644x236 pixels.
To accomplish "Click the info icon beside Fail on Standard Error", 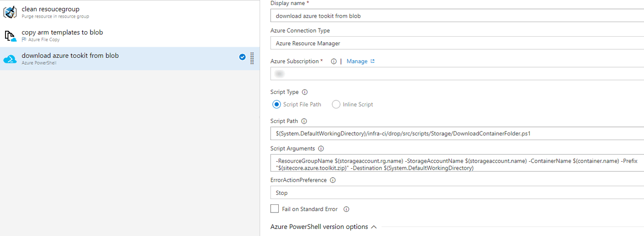I will (x=346, y=209).
